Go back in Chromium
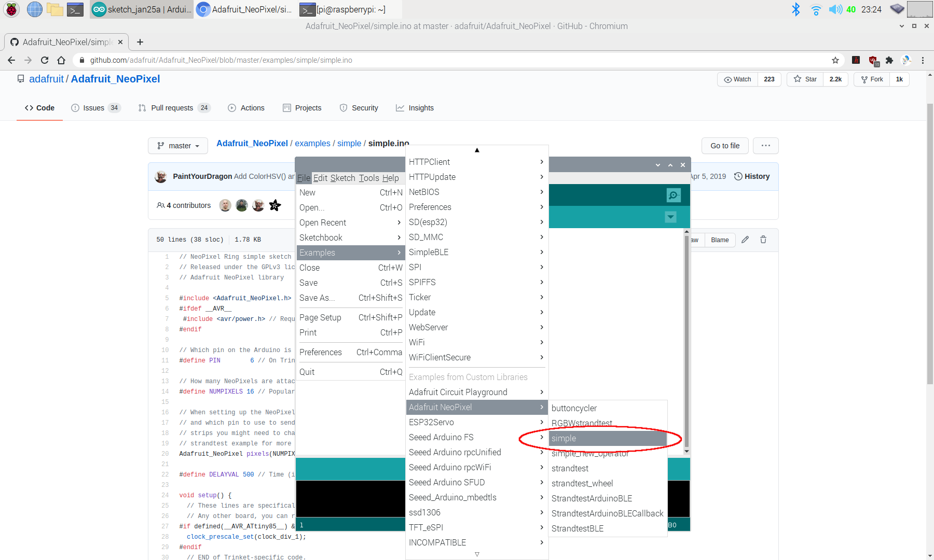 pyautogui.click(x=11, y=60)
